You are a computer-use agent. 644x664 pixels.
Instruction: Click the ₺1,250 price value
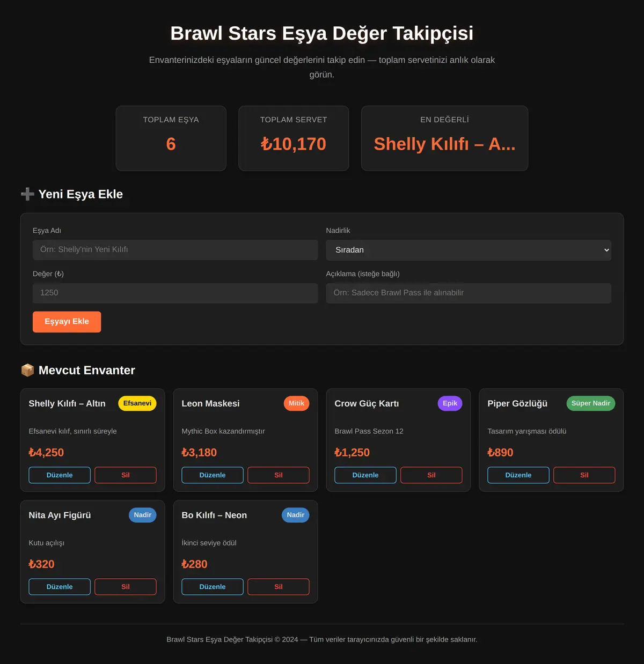point(352,453)
